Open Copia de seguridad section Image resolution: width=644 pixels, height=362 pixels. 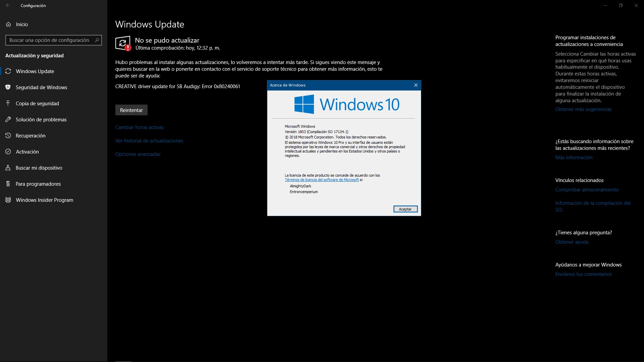pos(54,103)
